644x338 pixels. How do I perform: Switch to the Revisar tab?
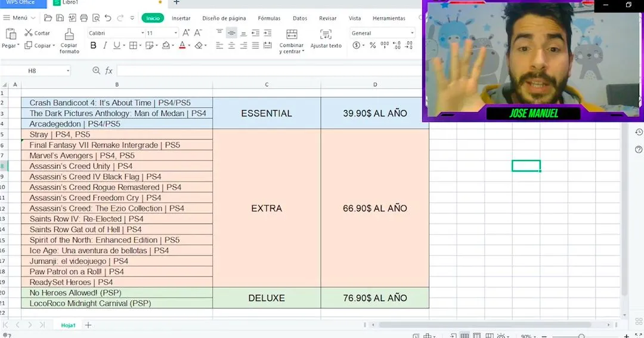click(328, 18)
